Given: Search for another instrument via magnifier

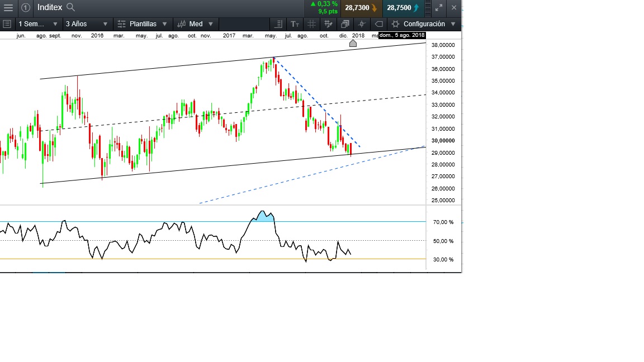Looking at the screenshot, I should (70, 7).
